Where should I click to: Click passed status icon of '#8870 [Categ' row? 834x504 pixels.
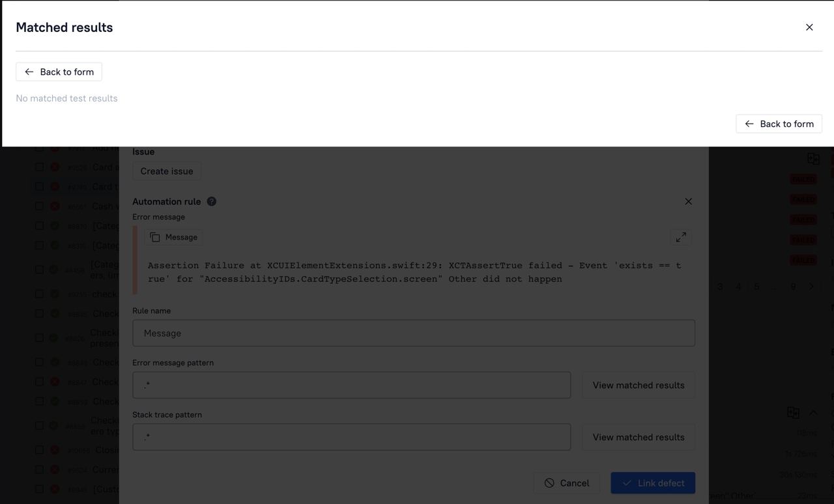[x=55, y=226]
